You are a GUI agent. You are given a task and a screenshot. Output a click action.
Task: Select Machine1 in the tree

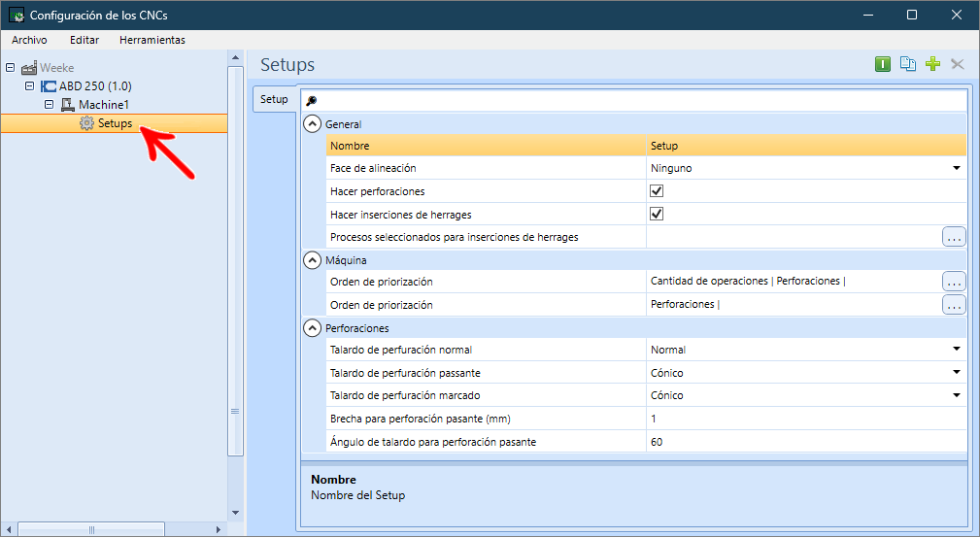104,105
